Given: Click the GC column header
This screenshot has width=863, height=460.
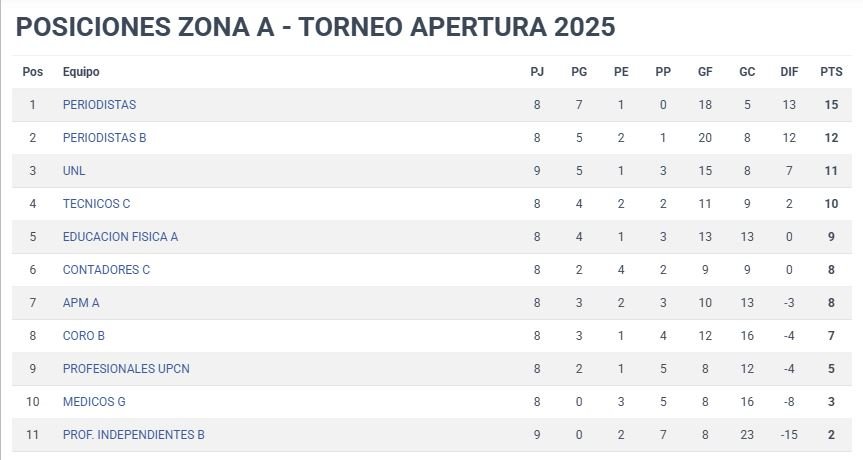Looking at the screenshot, I should [747, 72].
